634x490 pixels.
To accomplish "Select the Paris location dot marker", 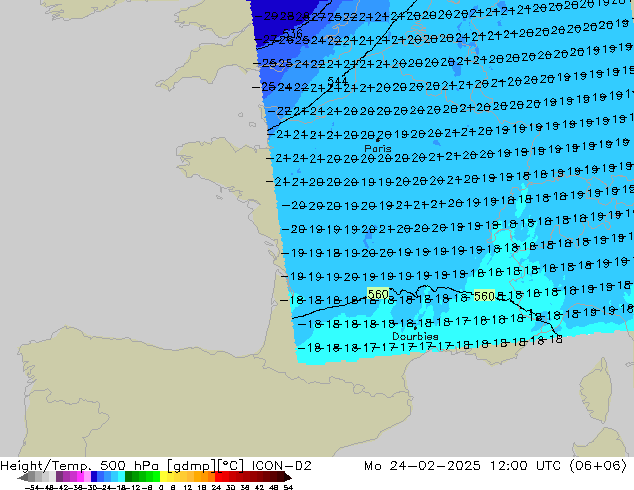I will (378, 140).
